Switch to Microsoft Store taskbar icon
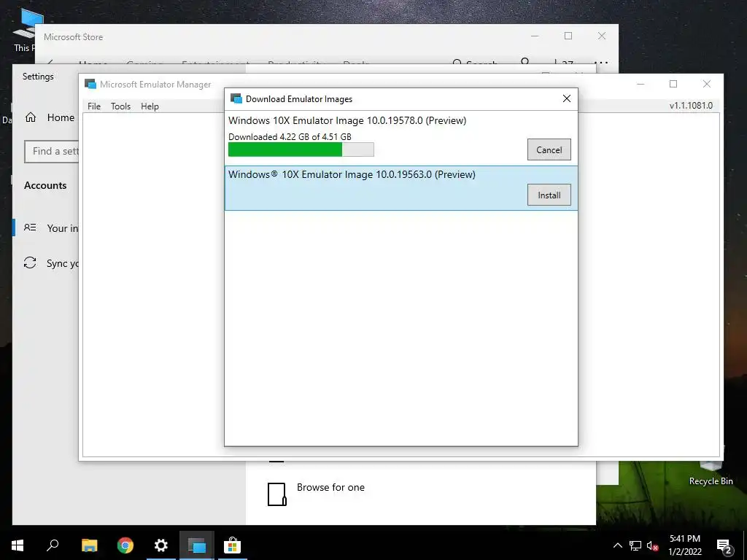The image size is (747, 560). 233,545
